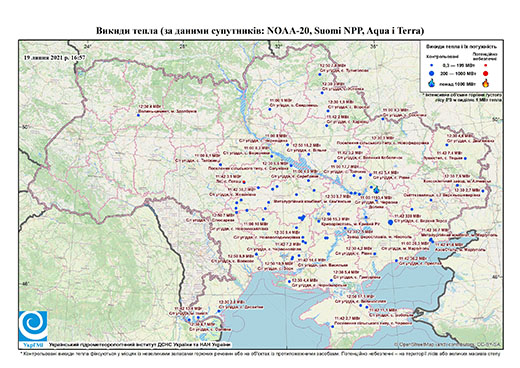The height and width of the screenshot is (368, 520).
Task: Click the small blue dot in the legend
Action: pos(432,65)
